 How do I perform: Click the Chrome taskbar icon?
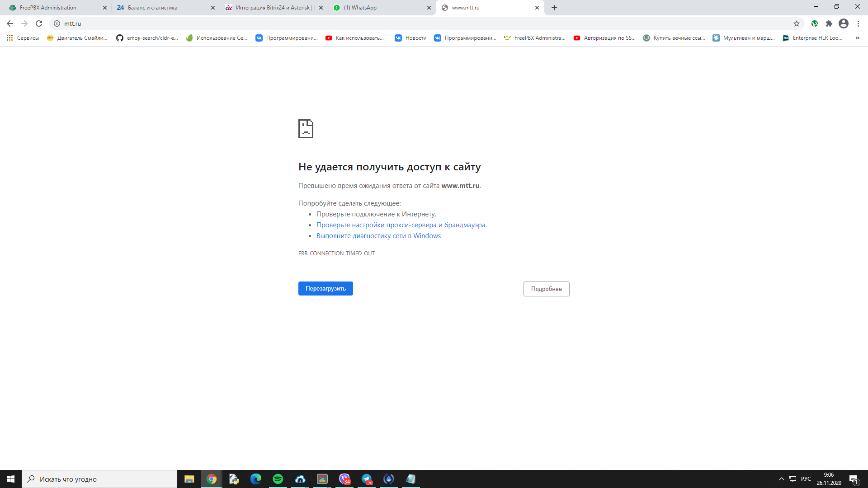click(x=211, y=479)
